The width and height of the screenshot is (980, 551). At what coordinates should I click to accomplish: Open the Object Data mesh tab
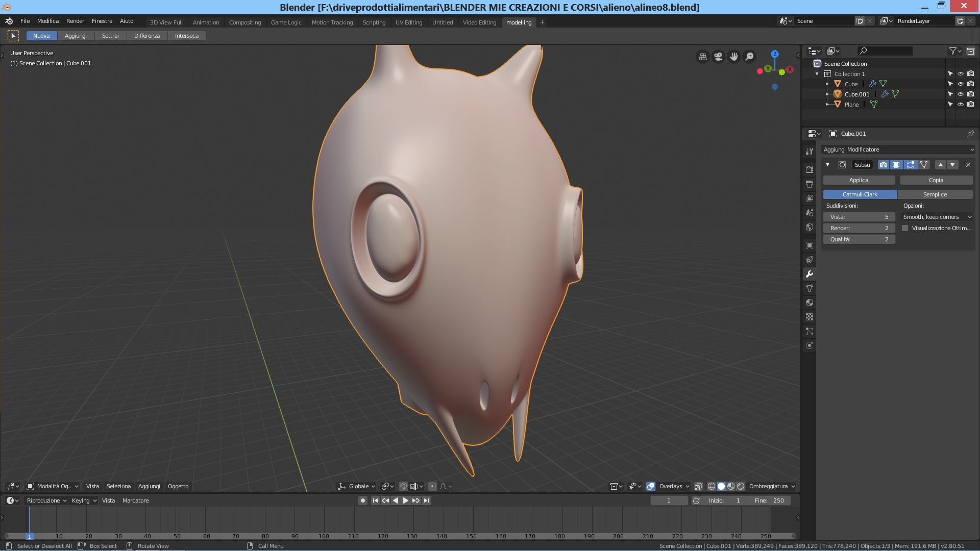[809, 288]
